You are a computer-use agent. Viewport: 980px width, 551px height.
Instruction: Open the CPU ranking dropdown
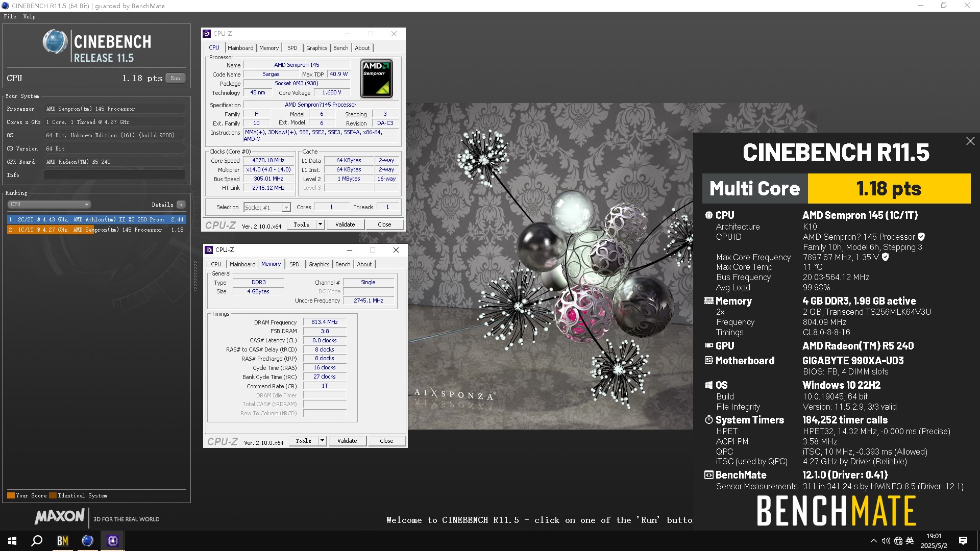click(49, 205)
